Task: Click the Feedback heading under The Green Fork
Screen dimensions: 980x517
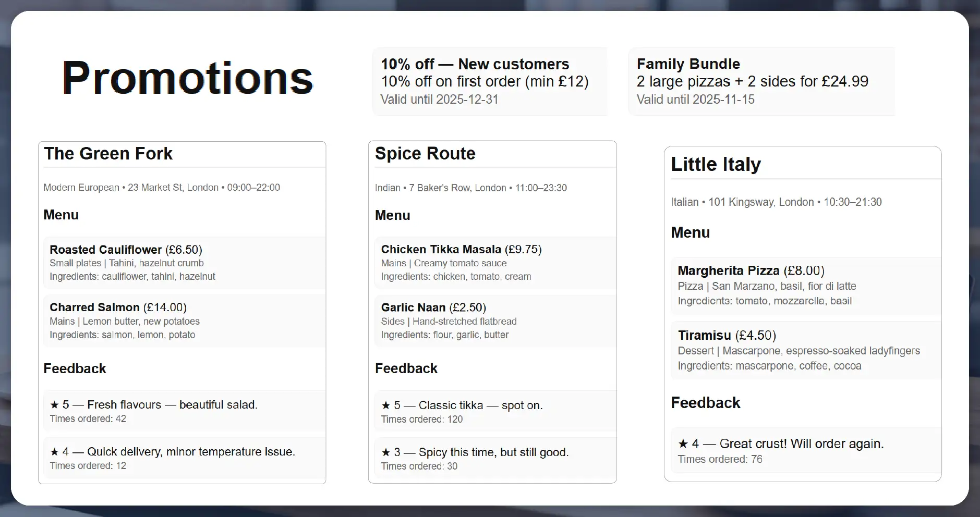Action: coord(75,368)
